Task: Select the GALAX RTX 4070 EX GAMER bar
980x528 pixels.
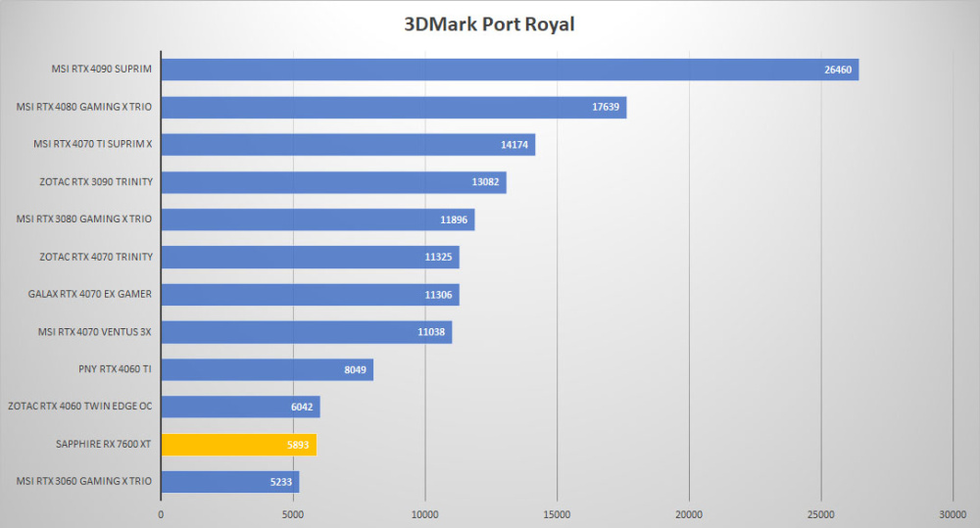Action: [x=311, y=294]
